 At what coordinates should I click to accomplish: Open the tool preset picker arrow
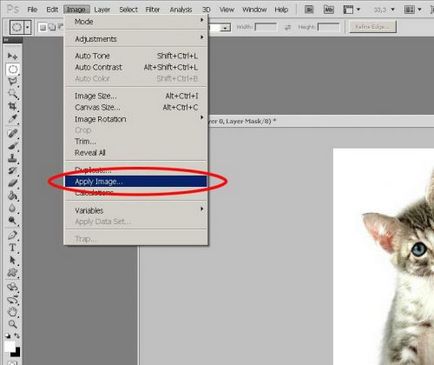(x=27, y=27)
